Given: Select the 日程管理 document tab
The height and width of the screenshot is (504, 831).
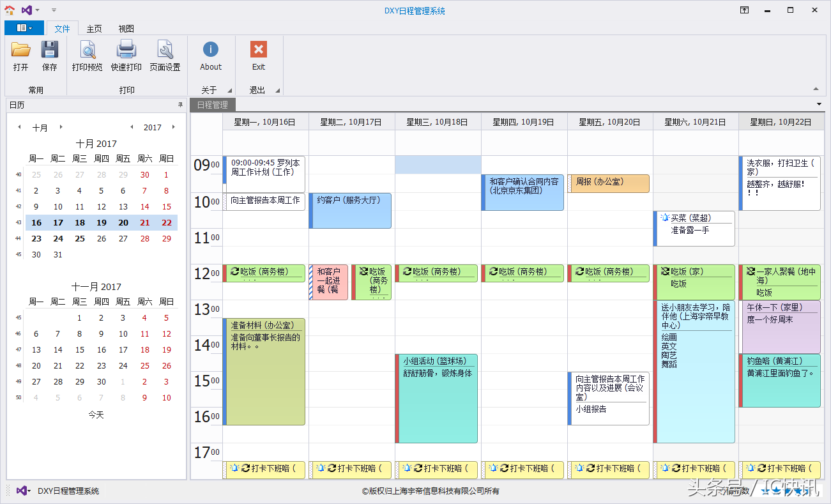Looking at the screenshot, I should (x=212, y=105).
